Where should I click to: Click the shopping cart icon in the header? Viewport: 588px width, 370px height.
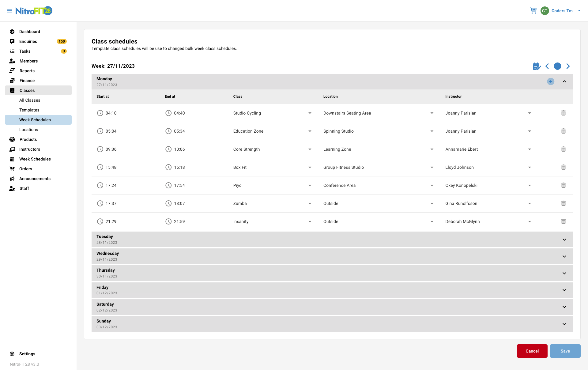533,10
